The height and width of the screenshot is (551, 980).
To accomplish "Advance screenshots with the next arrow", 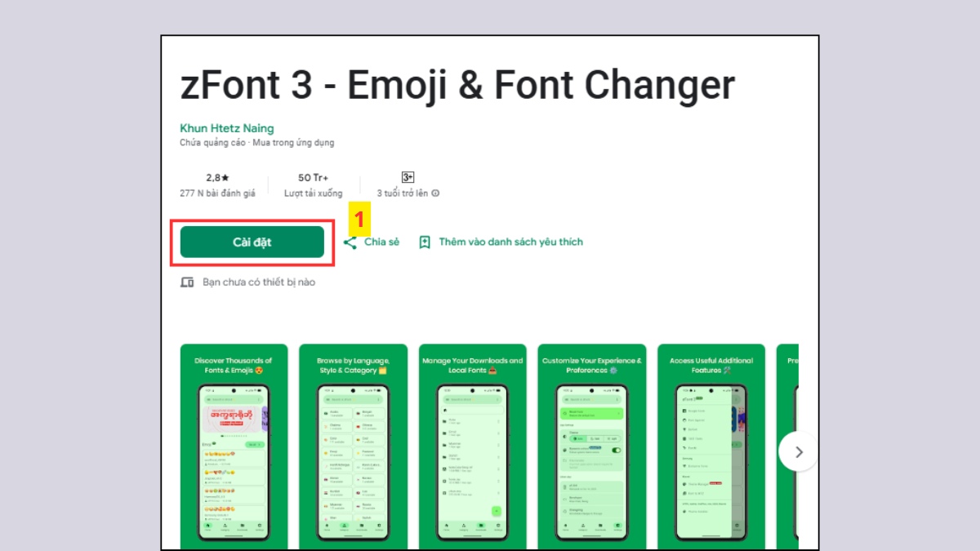I will click(799, 451).
